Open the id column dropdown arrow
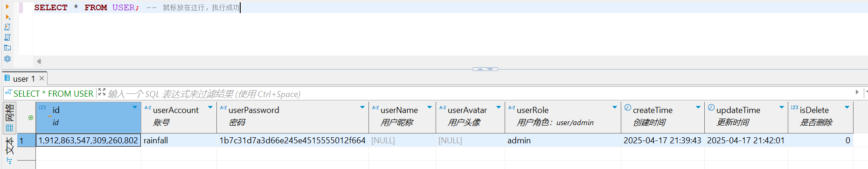 click(x=135, y=107)
